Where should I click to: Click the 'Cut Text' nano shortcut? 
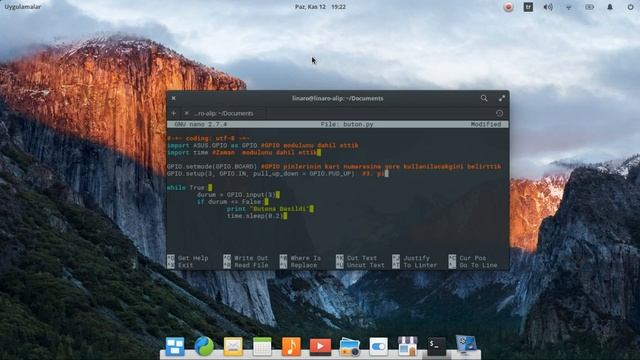coord(362,258)
